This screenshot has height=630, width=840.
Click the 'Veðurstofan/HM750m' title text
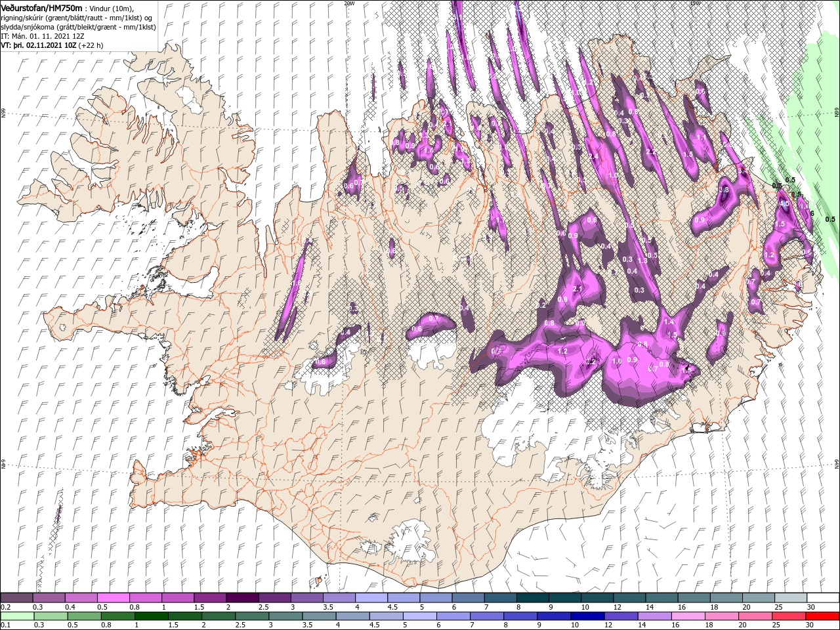pos(41,7)
